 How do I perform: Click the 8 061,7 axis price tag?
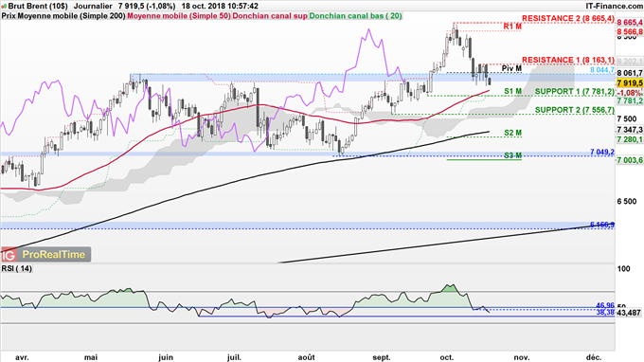(x=630, y=73)
